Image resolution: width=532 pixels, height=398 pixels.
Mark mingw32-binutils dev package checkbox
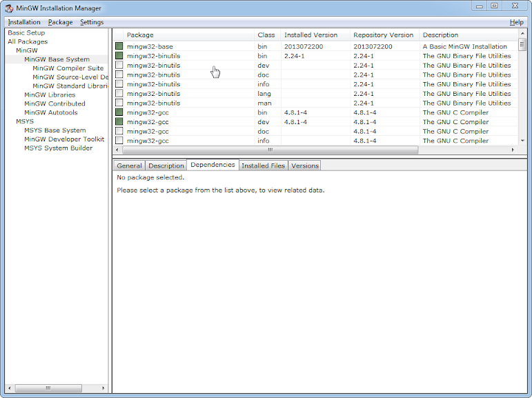pyautogui.click(x=119, y=65)
